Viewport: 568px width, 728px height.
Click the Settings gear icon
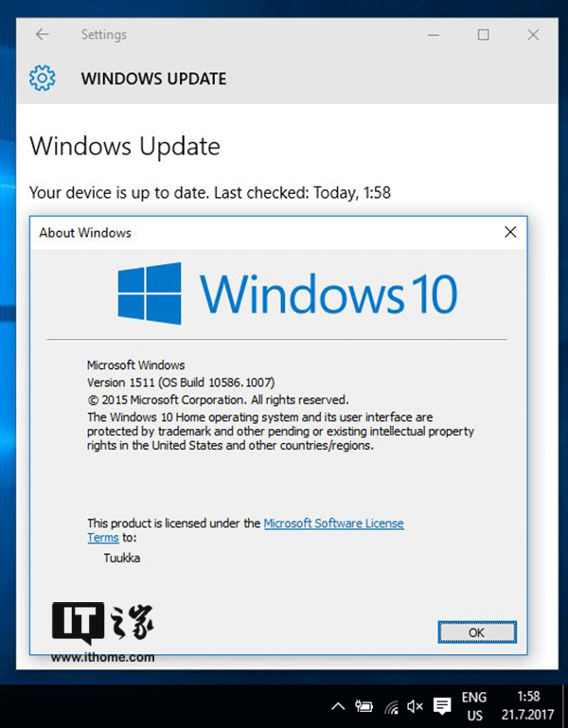tap(42, 78)
